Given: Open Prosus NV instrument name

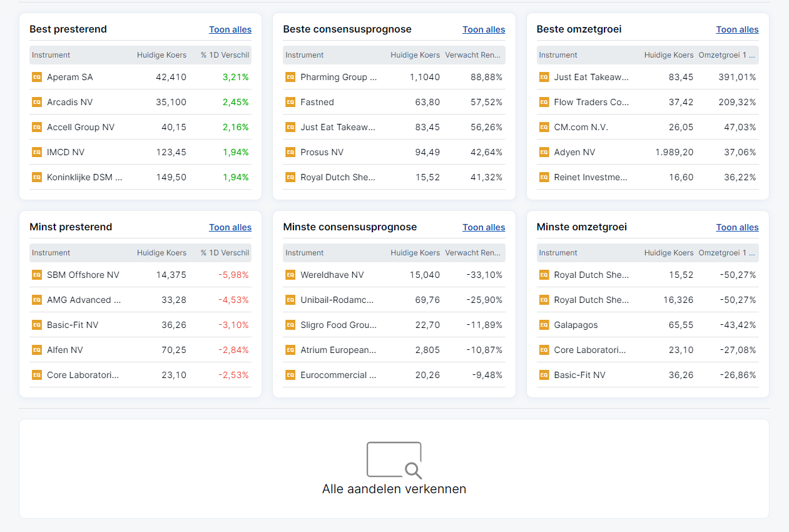Looking at the screenshot, I should click(322, 152).
